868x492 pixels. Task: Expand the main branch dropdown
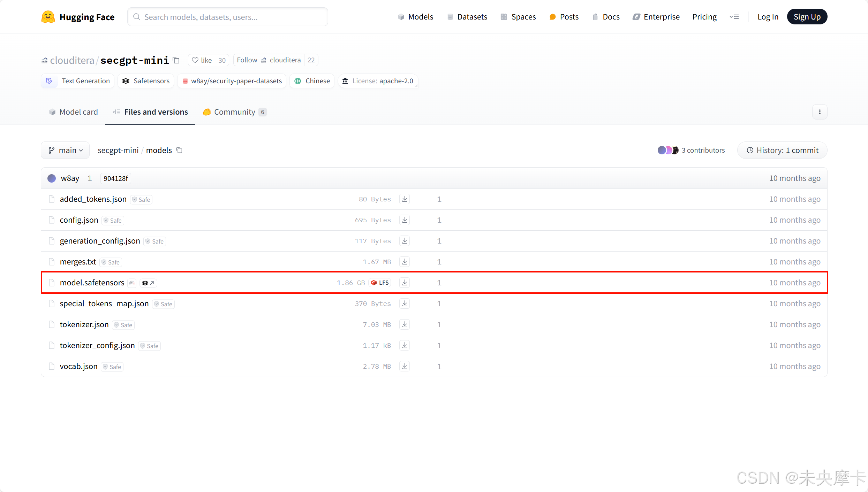(x=66, y=150)
